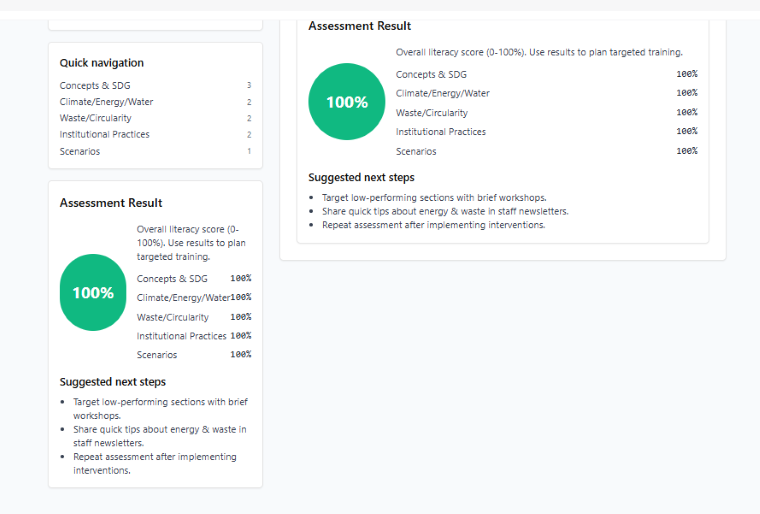The width and height of the screenshot is (760, 514).
Task: Click the count badge beside Concepts & SDG
Action: [249, 86]
